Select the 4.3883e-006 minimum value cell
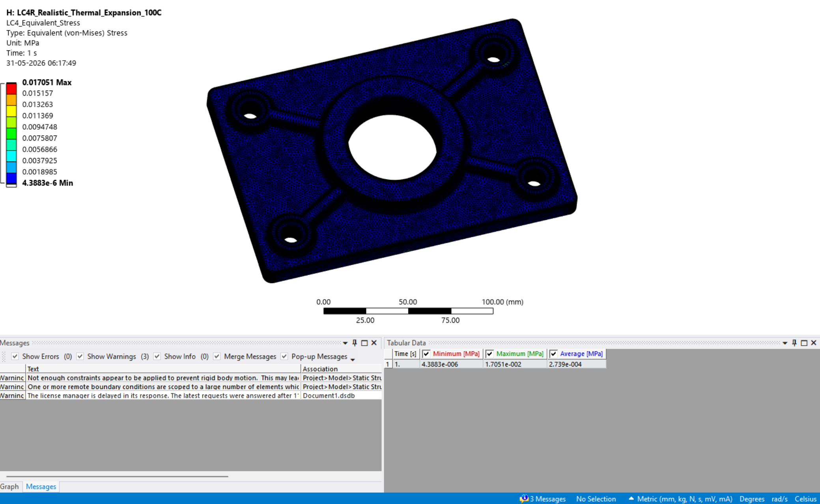Image resolution: width=820 pixels, height=504 pixels. (x=452, y=364)
